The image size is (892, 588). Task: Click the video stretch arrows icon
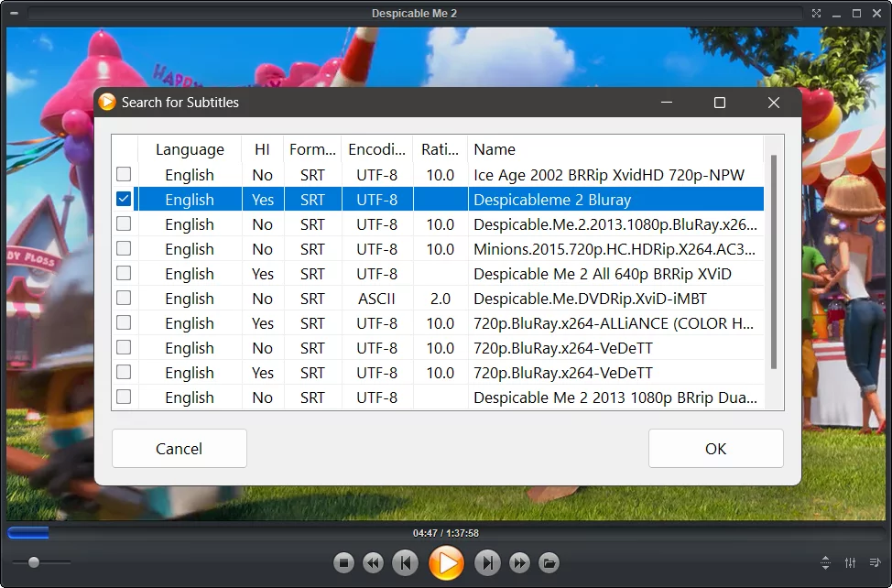pos(825,562)
